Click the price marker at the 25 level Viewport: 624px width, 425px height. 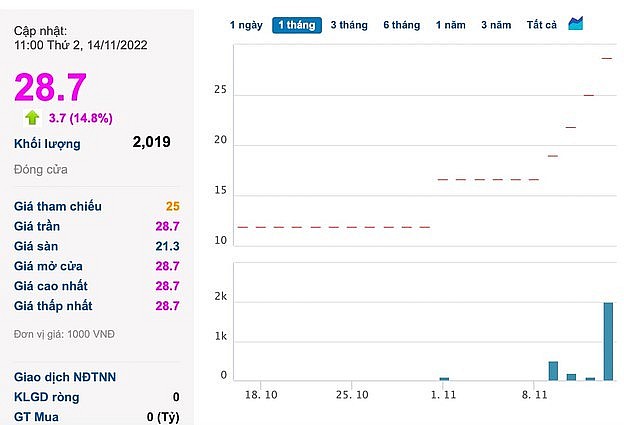[589, 95]
